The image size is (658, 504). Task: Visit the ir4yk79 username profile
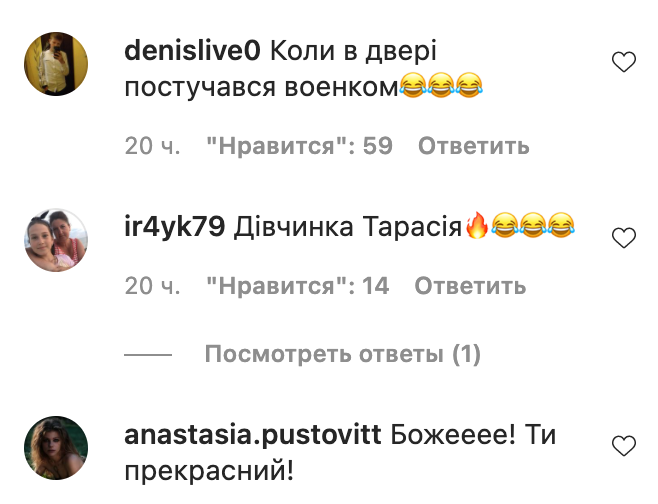(x=175, y=227)
